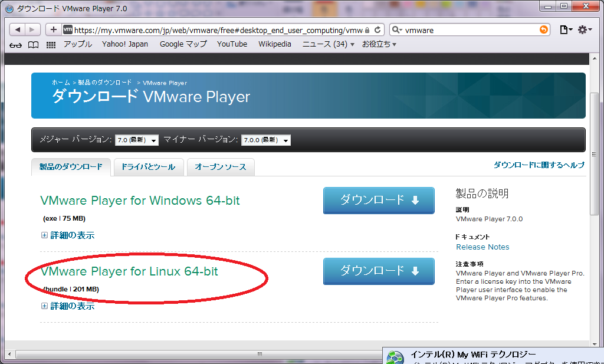The width and height of the screenshot is (604, 364).
Task: Select text (exe | 75 MB)
Action: [x=64, y=218]
